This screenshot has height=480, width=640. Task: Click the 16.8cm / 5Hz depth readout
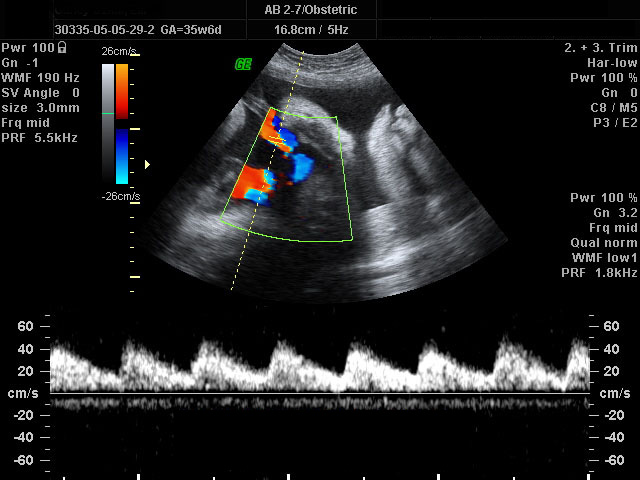click(x=311, y=30)
